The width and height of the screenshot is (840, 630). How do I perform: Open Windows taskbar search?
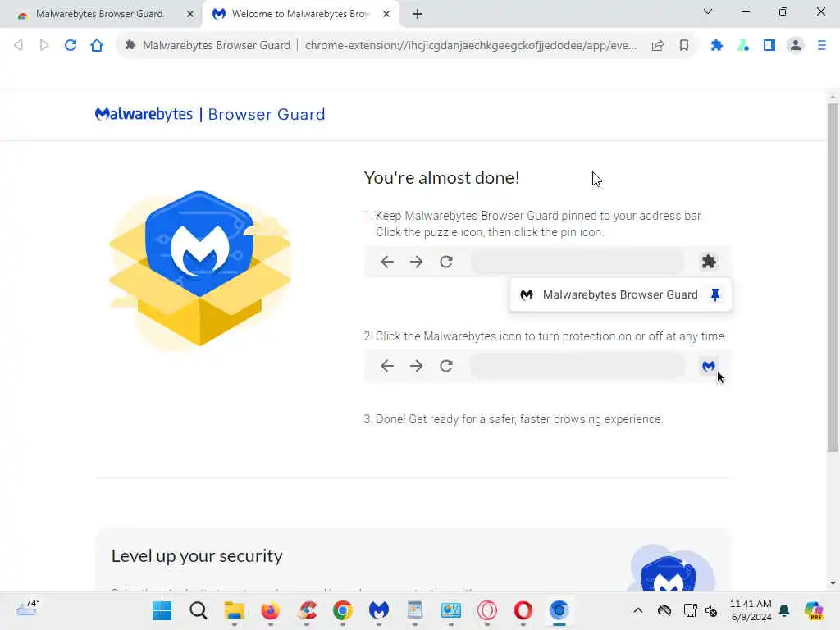[199, 610]
